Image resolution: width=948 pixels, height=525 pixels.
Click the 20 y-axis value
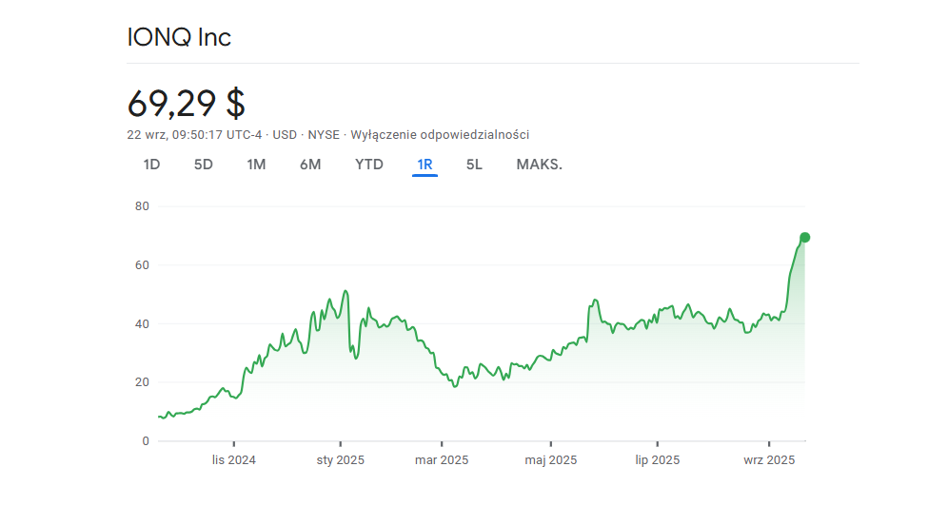pyautogui.click(x=142, y=382)
